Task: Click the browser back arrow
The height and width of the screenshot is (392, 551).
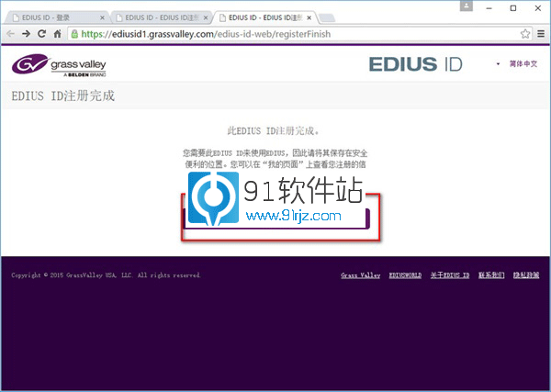Action: (x=11, y=34)
